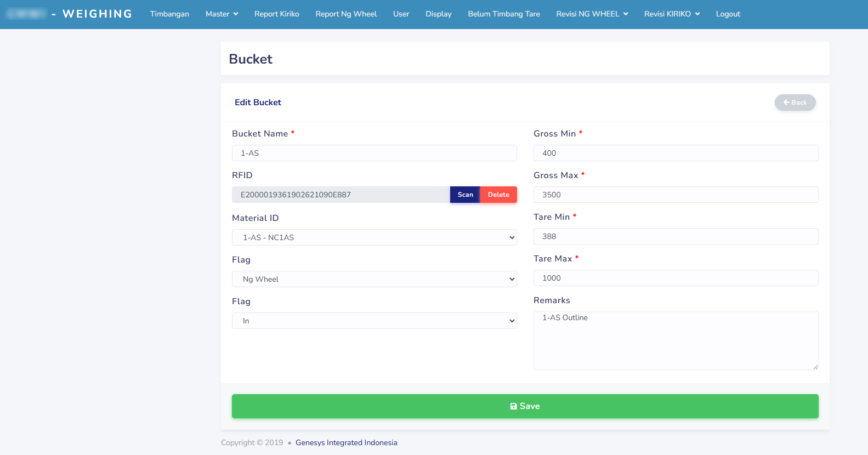Open the Timbangan menu item
Viewport: 868px width, 455px height.
click(169, 14)
